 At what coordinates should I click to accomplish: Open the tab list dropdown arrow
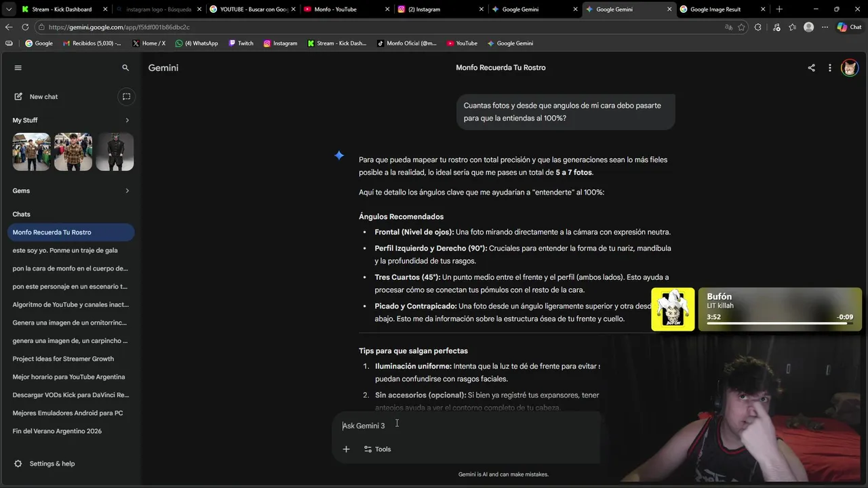click(x=8, y=9)
